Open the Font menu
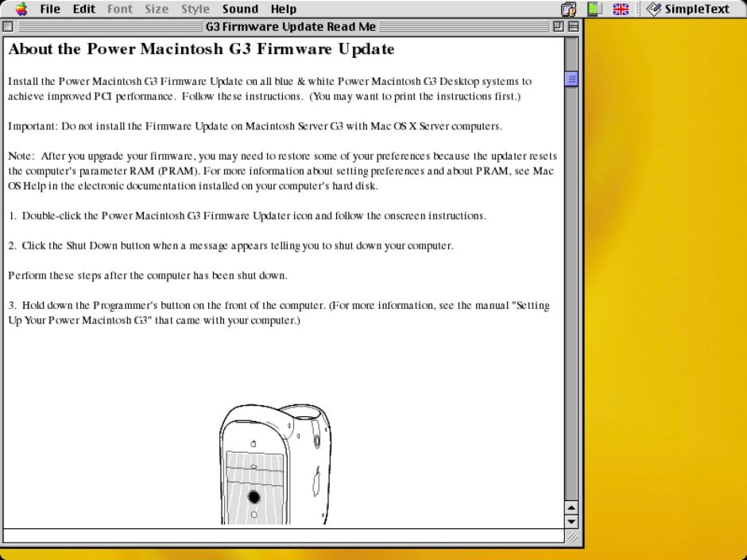 point(120,9)
